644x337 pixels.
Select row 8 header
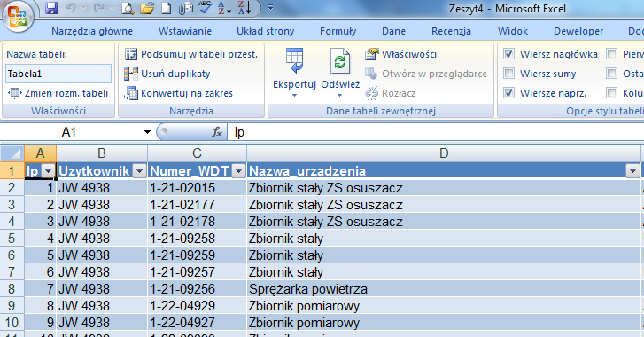pos(12,289)
